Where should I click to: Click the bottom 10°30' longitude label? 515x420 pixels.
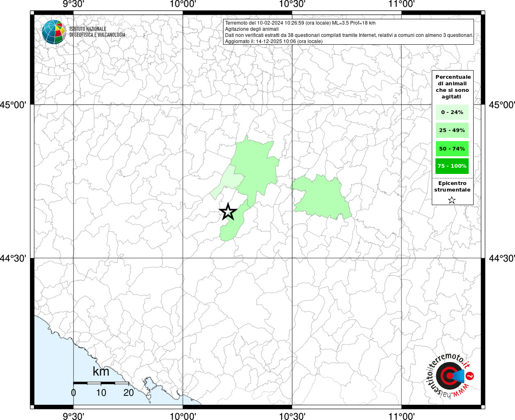point(292,416)
